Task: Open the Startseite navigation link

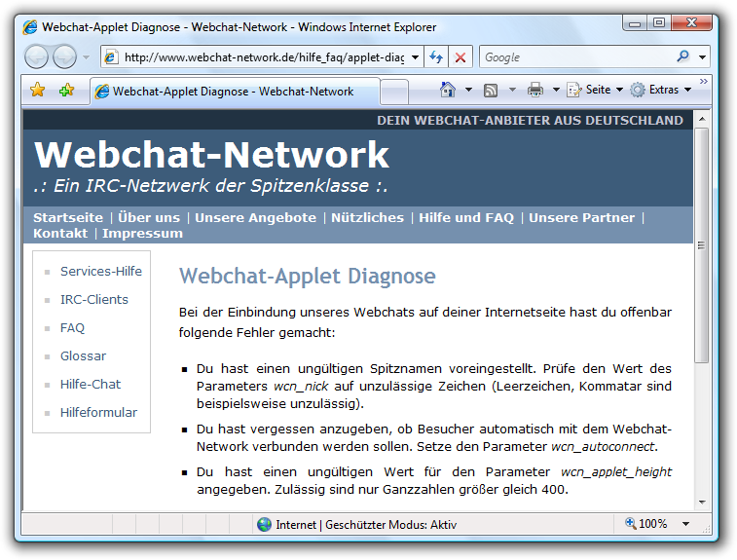Action: tap(68, 218)
